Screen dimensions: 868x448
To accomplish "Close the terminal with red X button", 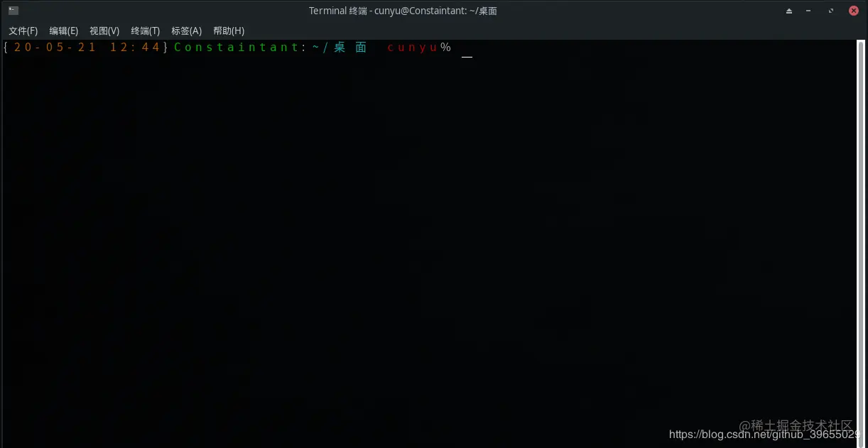I will click(852, 11).
